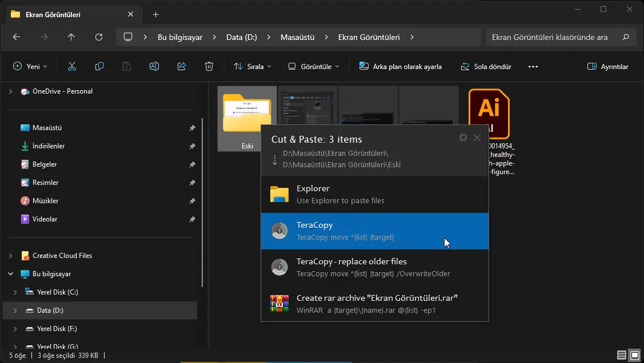
Task: Click the Refresh icon in the address bar
Action: [98, 37]
